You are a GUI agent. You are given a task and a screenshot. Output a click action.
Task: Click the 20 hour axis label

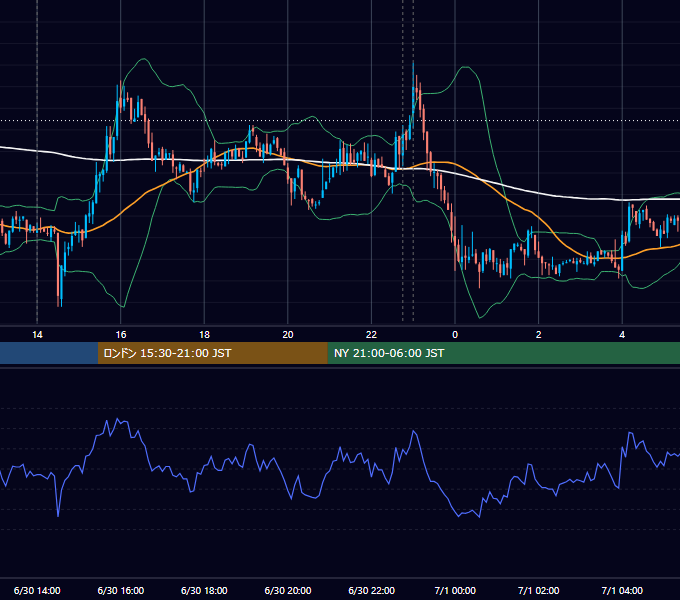tap(288, 335)
